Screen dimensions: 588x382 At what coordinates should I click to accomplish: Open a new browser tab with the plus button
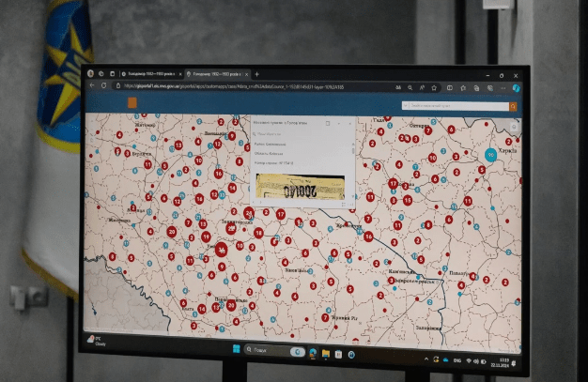(256, 74)
